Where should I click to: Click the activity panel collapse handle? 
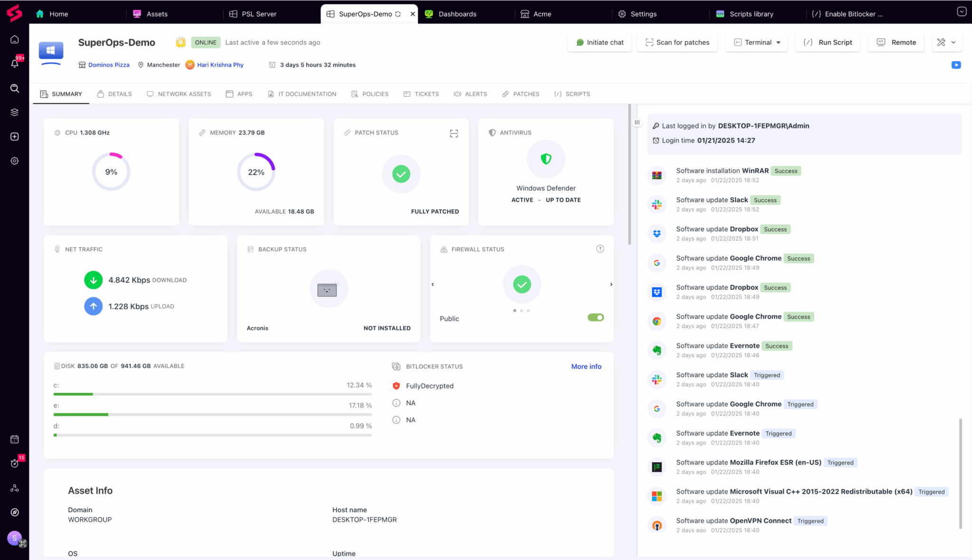pyautogui.click(x=637, y=122)
